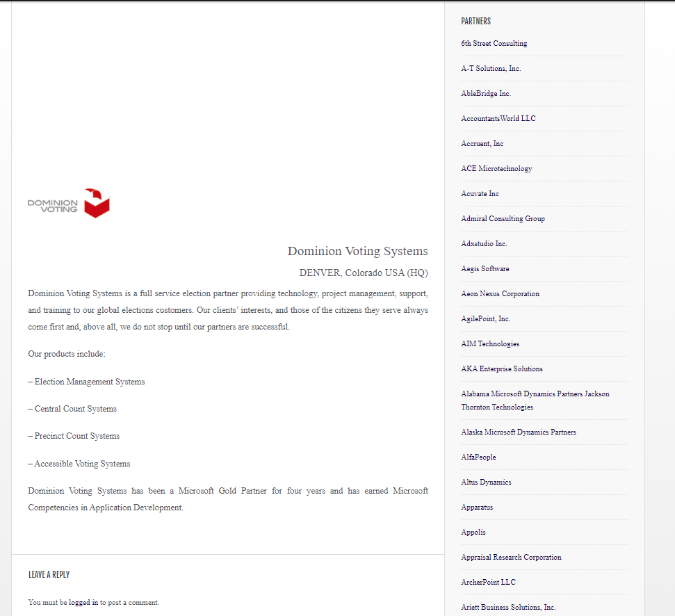Click 'Our products include:' text

[x=67, y=354]
